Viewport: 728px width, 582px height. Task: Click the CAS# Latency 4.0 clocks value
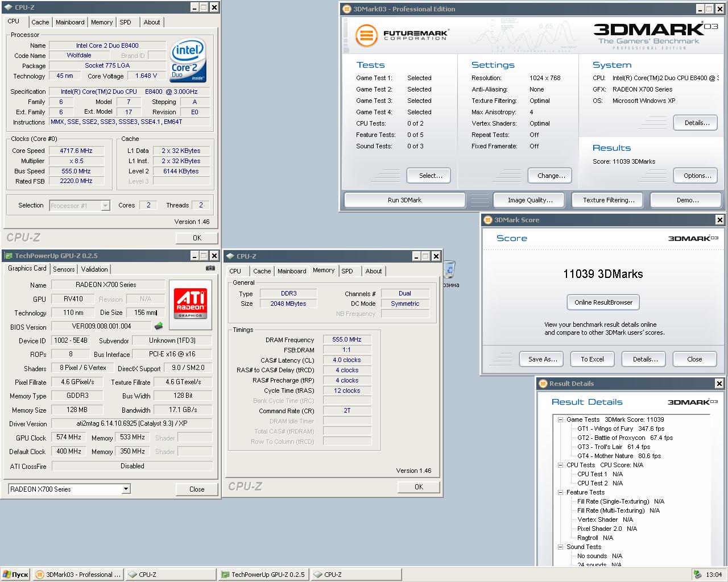tap(347, 360)
